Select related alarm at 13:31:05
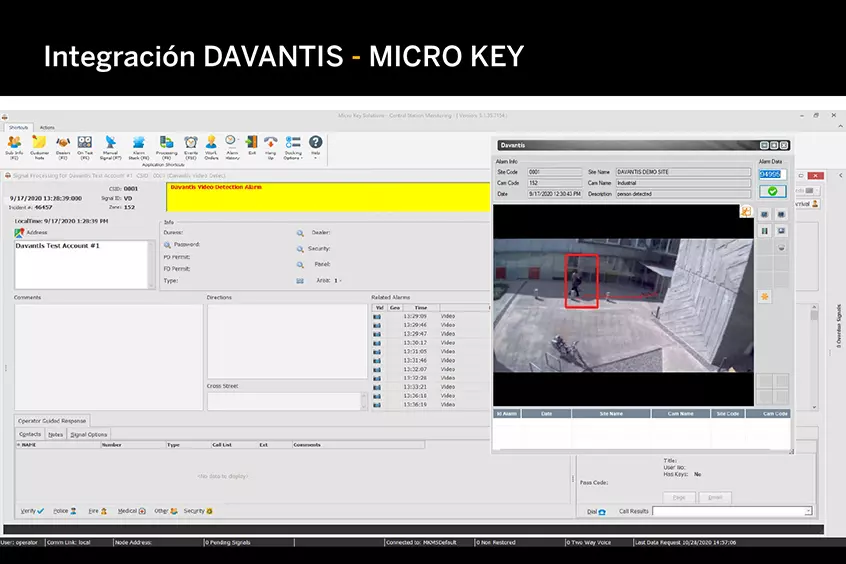Viewport: 846px width, 564px height. pyautogui.click(x=430, y=351)
